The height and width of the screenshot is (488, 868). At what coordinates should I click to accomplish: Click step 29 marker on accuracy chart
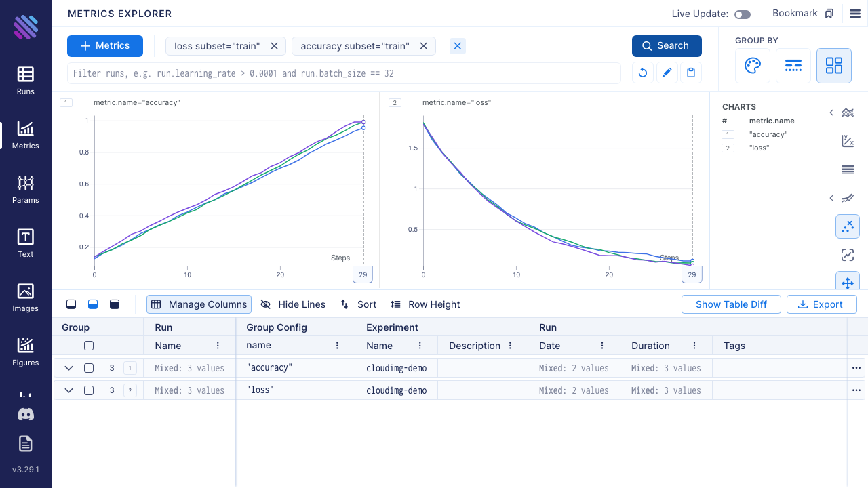[x=363, y=274]
